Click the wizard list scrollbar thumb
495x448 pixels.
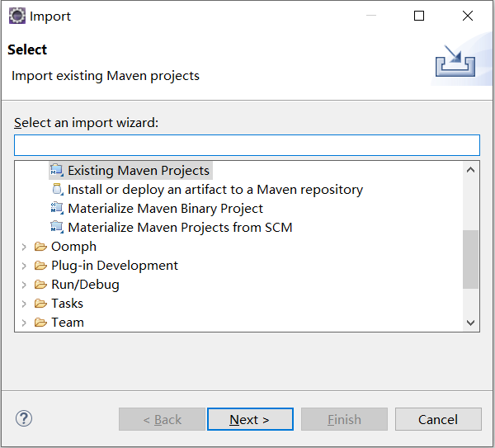(470, 259)
